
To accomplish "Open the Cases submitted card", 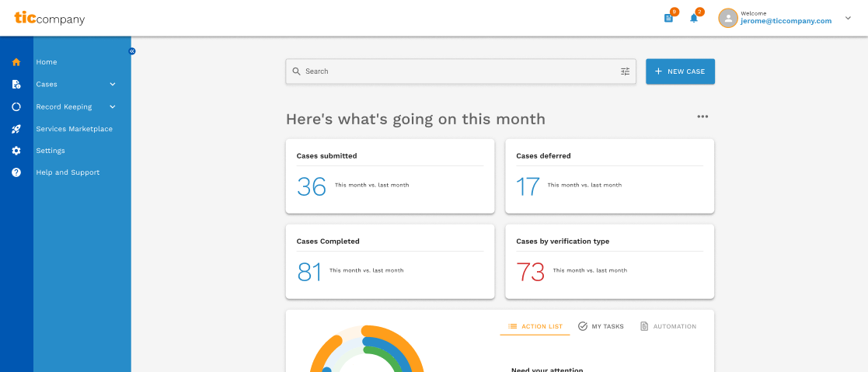I will (390, 176).
